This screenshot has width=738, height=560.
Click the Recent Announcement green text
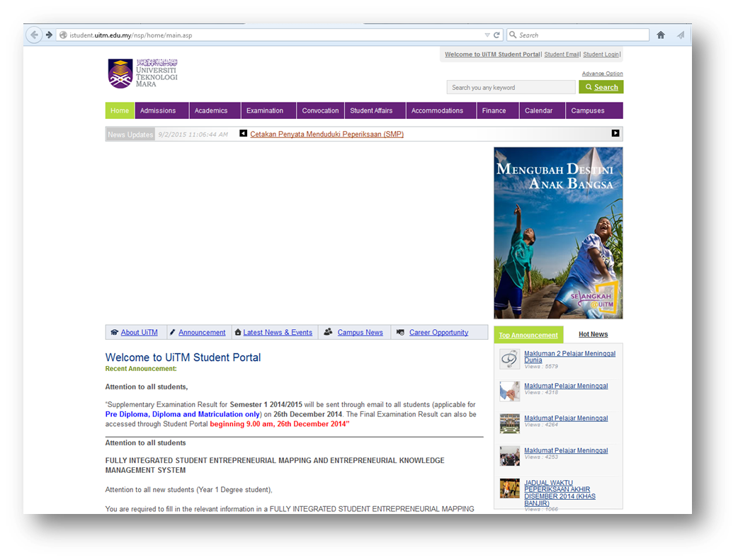pos(141,368)
